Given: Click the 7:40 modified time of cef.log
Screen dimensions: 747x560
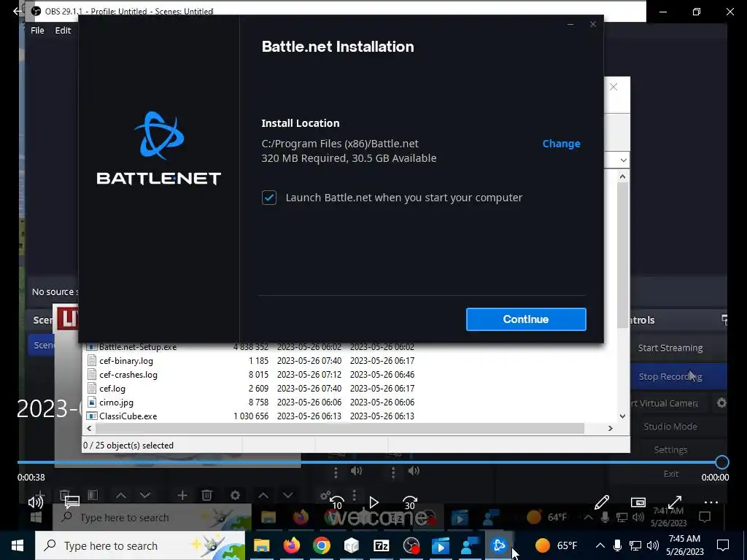Looking at the screenshot, I should [309, 389].
